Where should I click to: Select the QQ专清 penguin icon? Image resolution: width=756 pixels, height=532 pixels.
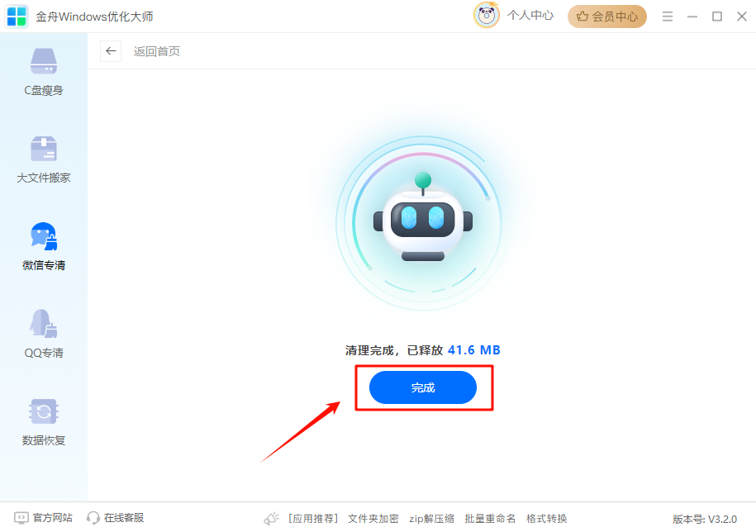pyautogui.click(x=44, y=323)
